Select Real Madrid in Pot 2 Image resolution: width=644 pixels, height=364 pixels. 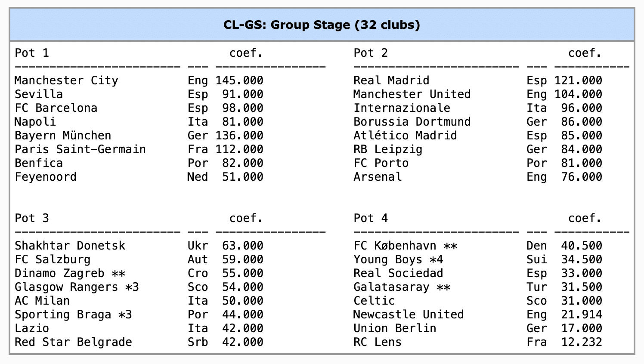(391, 80)
